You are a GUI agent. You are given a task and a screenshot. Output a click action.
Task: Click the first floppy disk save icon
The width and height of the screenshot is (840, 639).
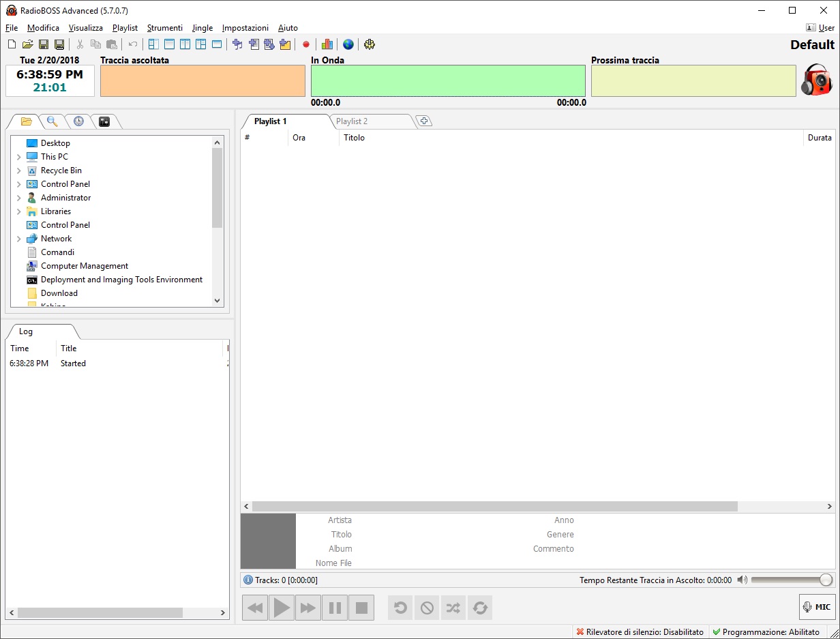pyautogui.click(x=44, y=44)
